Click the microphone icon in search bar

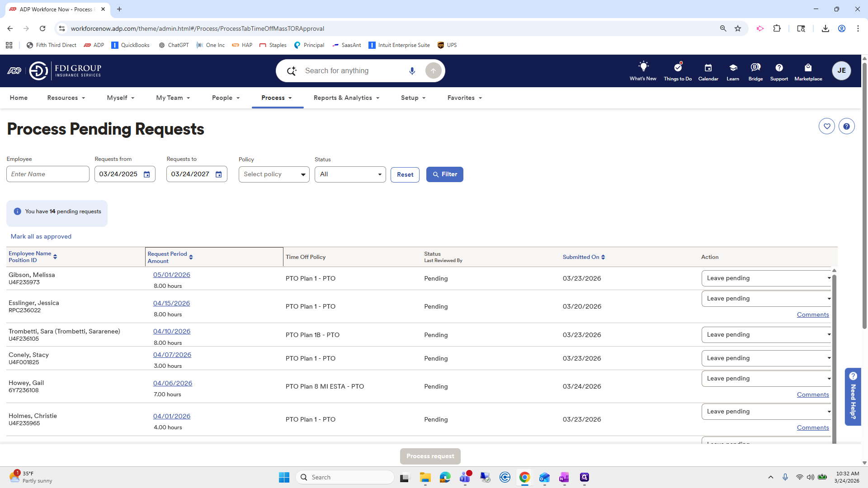pos(412,71)
